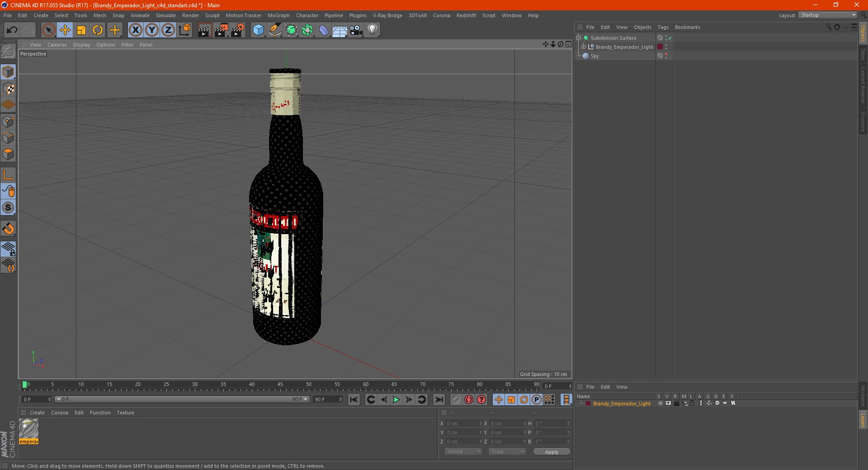This screenshot has height=470, width=868.
Task: Open the Mesh menu
Action: (100, 15)
